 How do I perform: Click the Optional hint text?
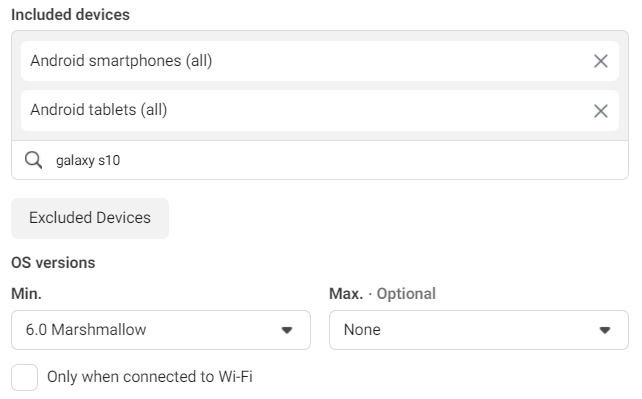(x=406, y=294)
